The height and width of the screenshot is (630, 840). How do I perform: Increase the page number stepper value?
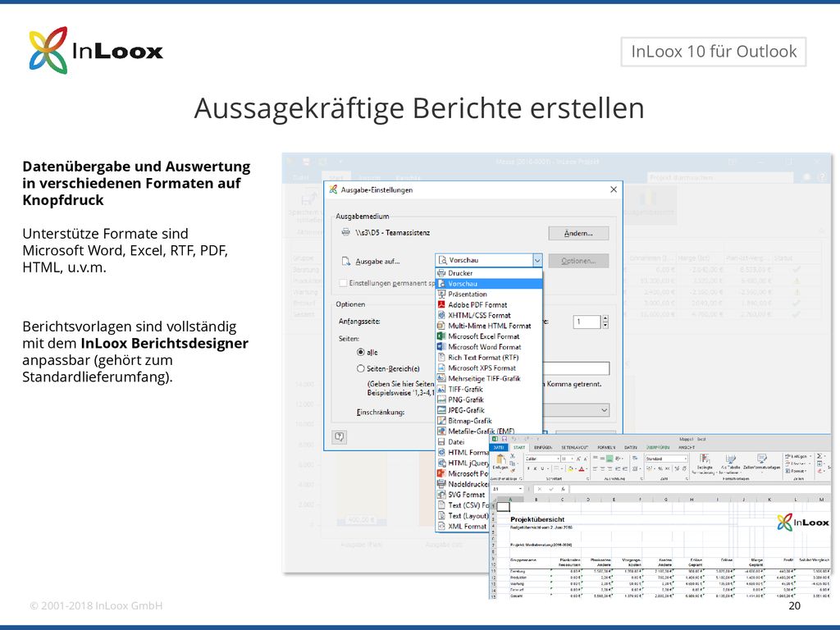pyautogui.click(x=605, y=318)
